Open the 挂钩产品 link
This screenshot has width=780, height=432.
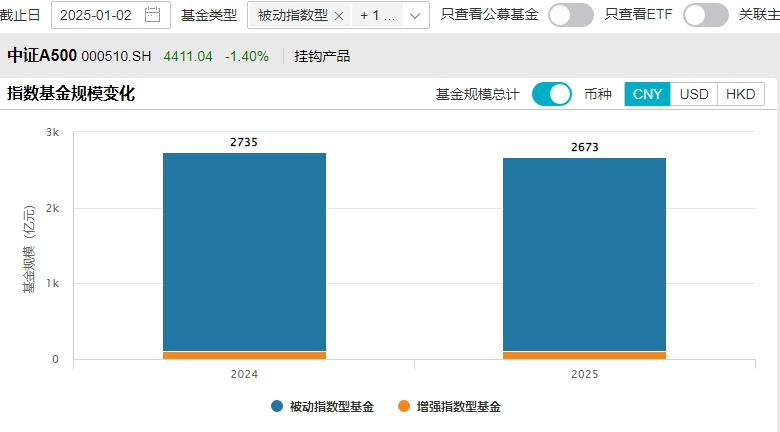click(322, 56)
